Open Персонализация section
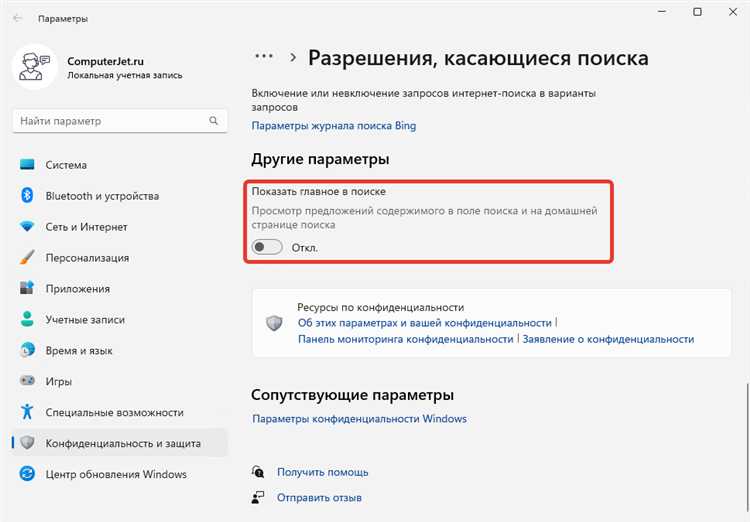The height and width of the screenshot is (522, 750). point(120,257)
